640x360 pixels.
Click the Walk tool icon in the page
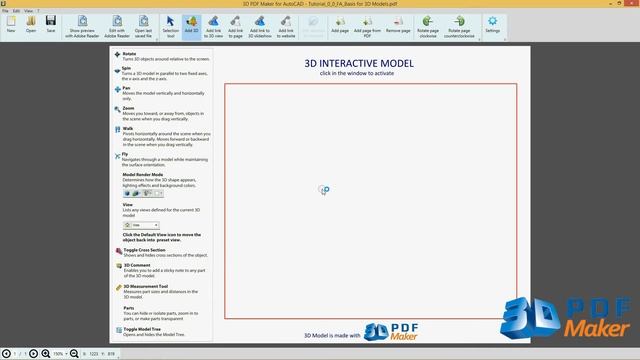coord(118,129)
